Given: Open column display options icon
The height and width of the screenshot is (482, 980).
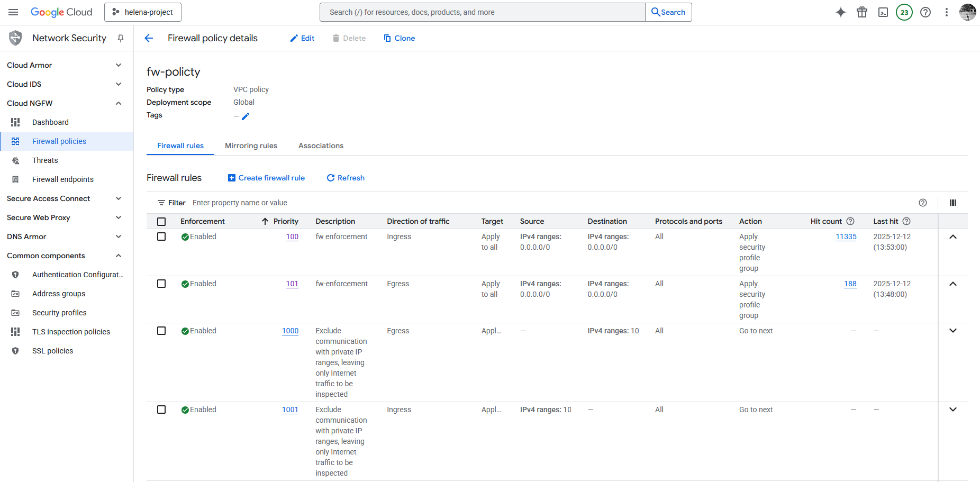Looking at the screenshot, I should click(952, 203).
